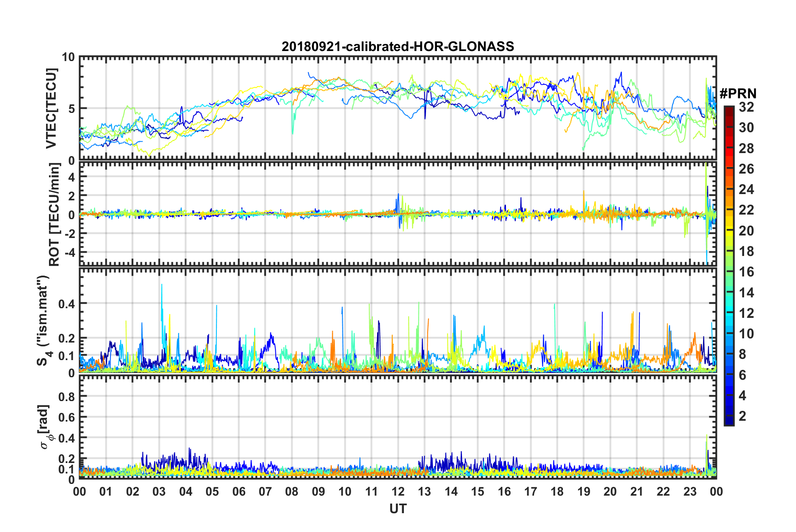The image size is (796, 532).
Task: Click x-axis tick label 08
Action: pyautogui.click(x=292, y=491)
